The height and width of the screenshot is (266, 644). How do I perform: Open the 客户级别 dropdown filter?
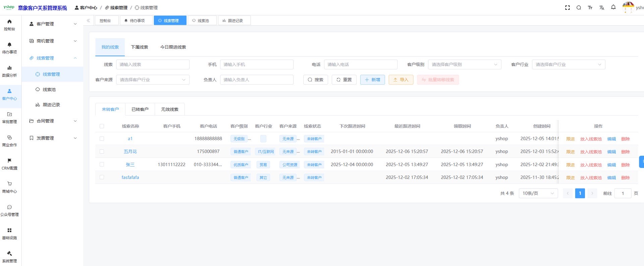point(464,64)
